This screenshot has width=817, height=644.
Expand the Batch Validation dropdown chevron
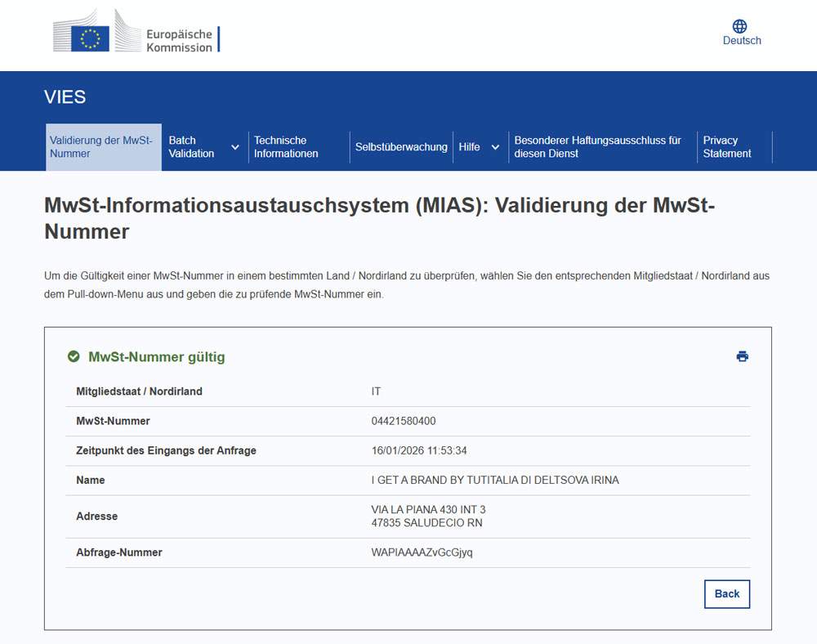(x=235, y=147)
